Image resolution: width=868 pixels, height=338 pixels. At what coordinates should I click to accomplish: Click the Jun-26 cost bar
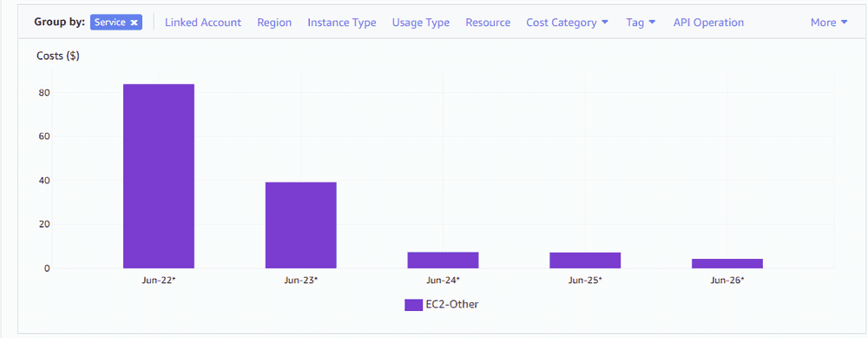click(x=727, y=264)
